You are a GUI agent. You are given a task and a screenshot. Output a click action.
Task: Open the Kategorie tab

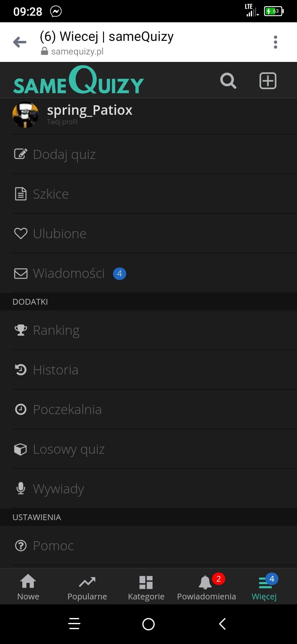(x=146, y=587)
